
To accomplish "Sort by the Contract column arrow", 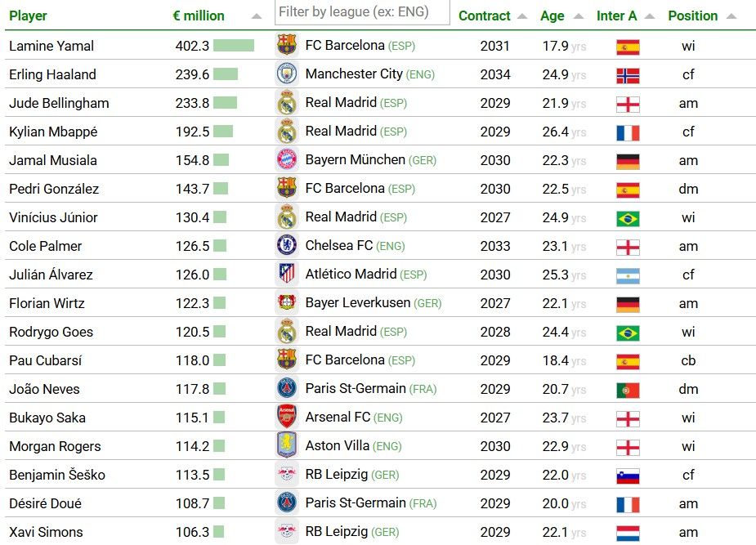I will click(x=522, y=16).
